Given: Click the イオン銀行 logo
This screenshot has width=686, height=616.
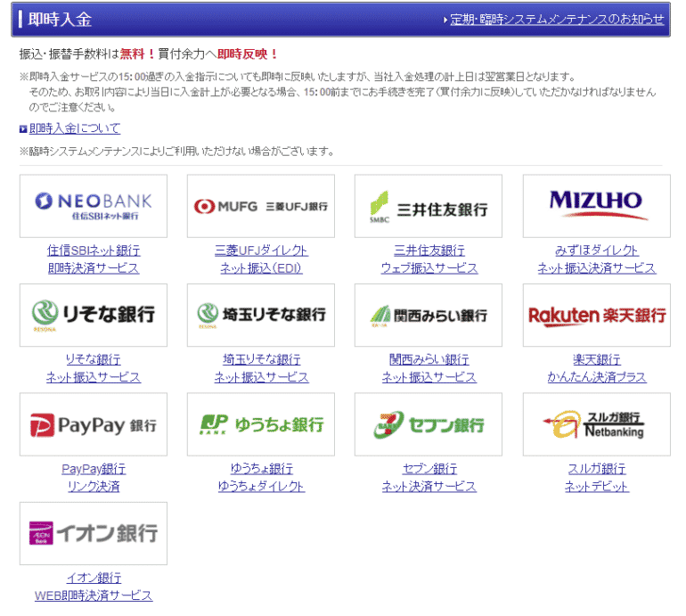Looking at the screenshot, I should [94, 533].
